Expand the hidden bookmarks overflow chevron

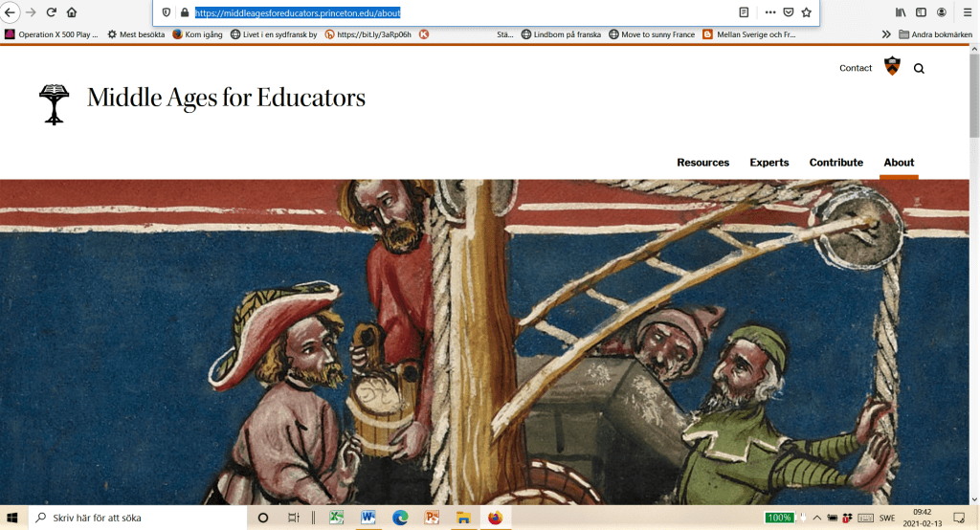(886, 34)
